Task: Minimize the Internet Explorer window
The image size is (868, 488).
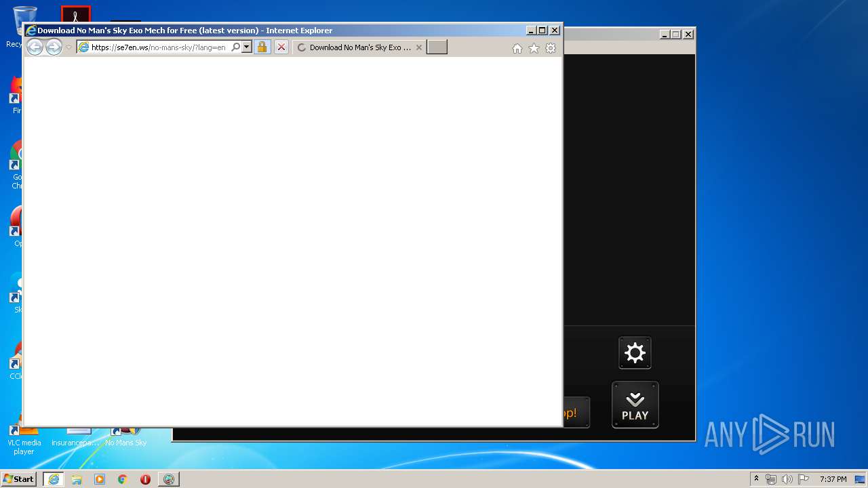Action: (x=531, y=30)
